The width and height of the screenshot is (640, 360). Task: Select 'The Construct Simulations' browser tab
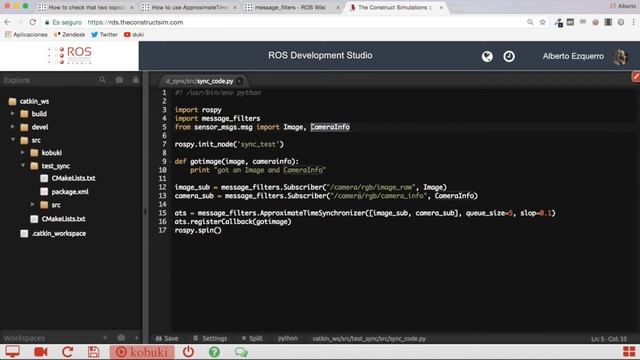[x=395, y=7]
